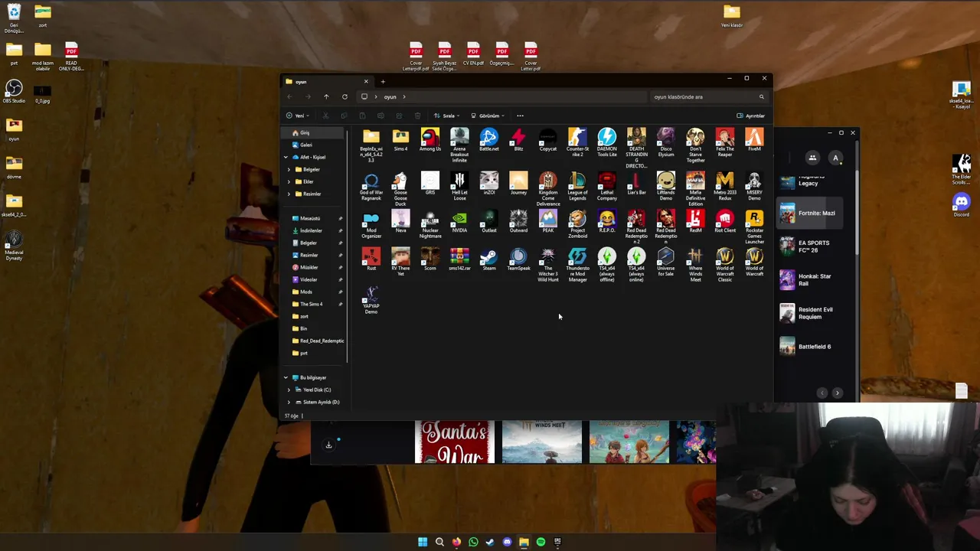This screenshot has width=980, height=551.
Task: Select Battlefield 6 in side panel
Action: point(808,347)
